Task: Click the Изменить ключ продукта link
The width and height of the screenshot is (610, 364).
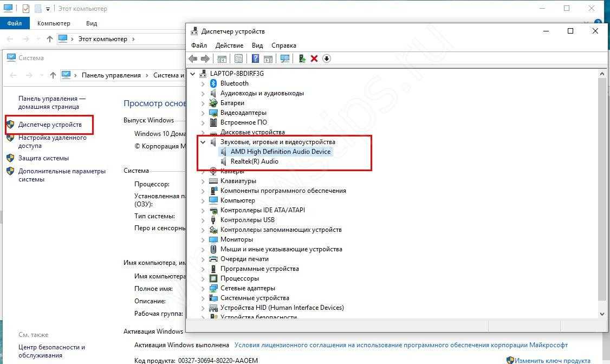Action: [553, 361]
